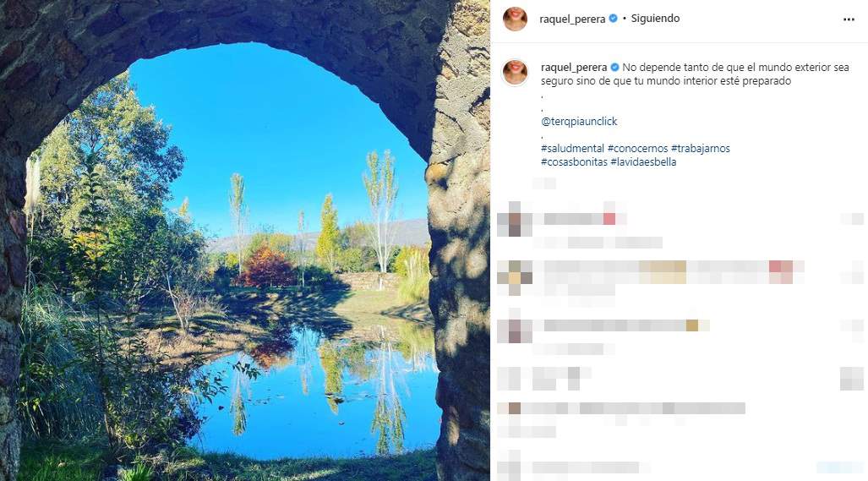Open raquel_perera profile from header username
The image size is (868, 481).
point(572,19)
